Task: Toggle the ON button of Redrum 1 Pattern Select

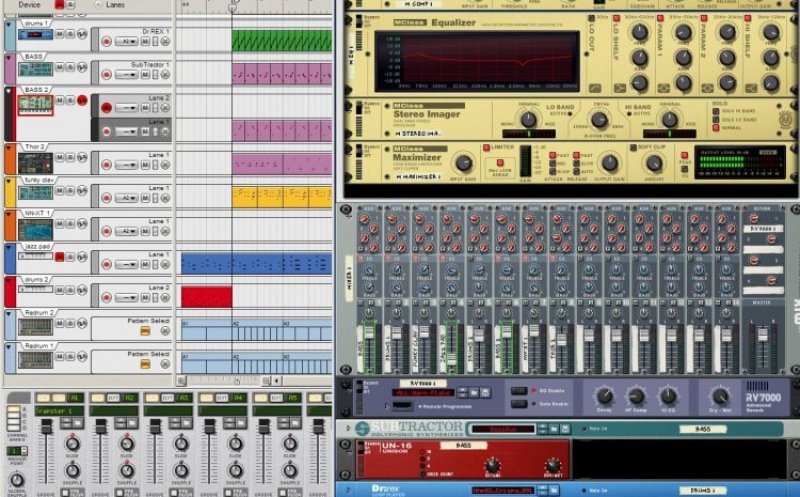Action: (x=145, y=364)
